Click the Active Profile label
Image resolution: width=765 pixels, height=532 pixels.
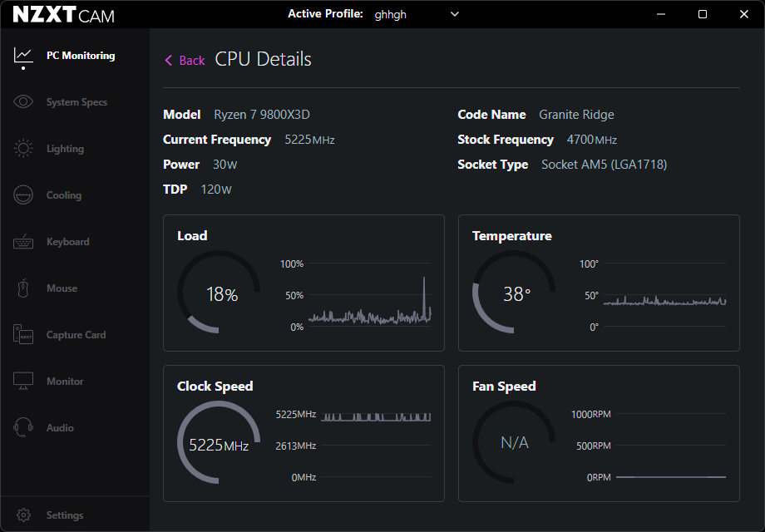(325, 14)
